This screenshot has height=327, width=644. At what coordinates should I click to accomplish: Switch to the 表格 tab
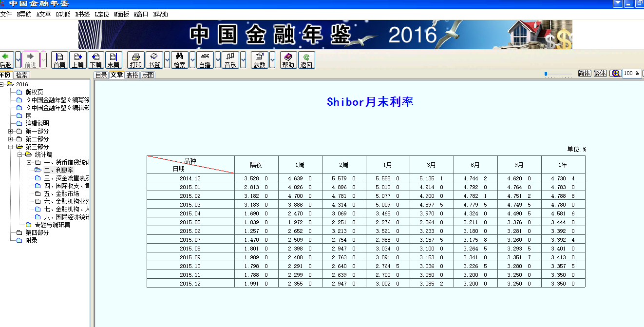point(133,75)
